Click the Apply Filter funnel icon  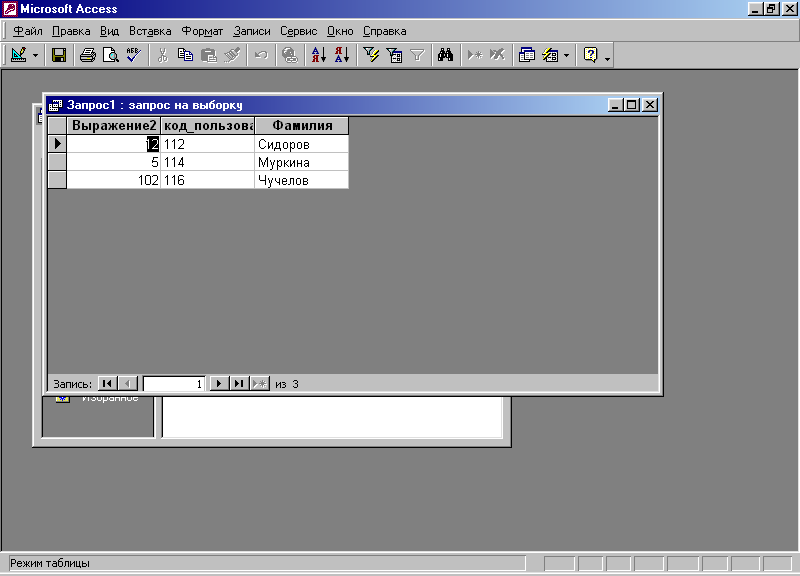(417, 55)
